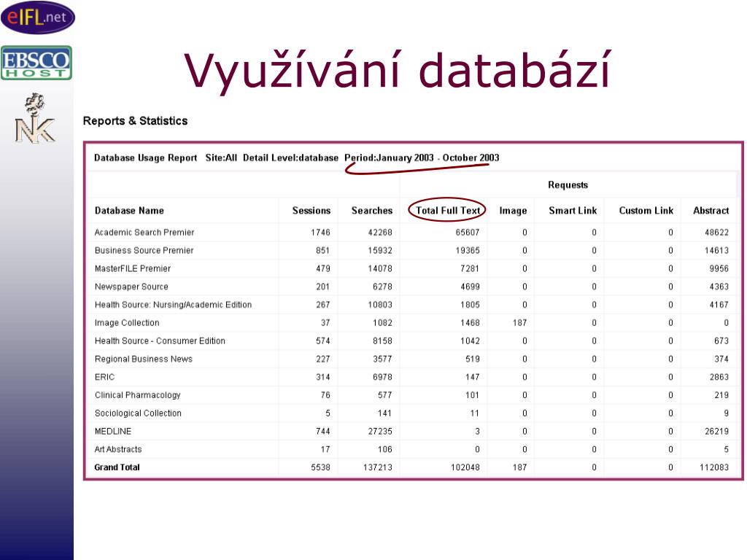Click the abstract value 14613
The image size is (747, 560).
click(x=716, y=251)
